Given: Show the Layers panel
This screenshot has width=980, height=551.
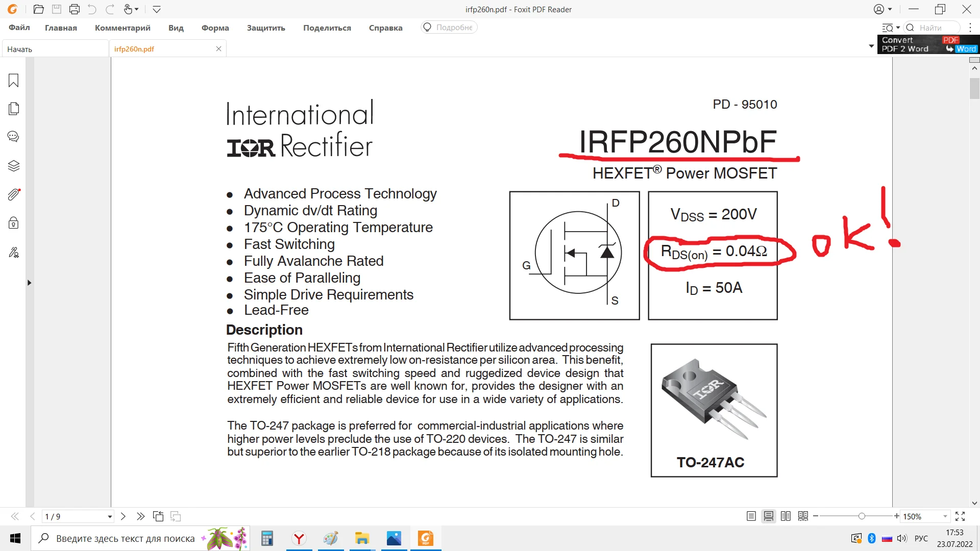Looking at the screenshot, I should click(14, 166).
